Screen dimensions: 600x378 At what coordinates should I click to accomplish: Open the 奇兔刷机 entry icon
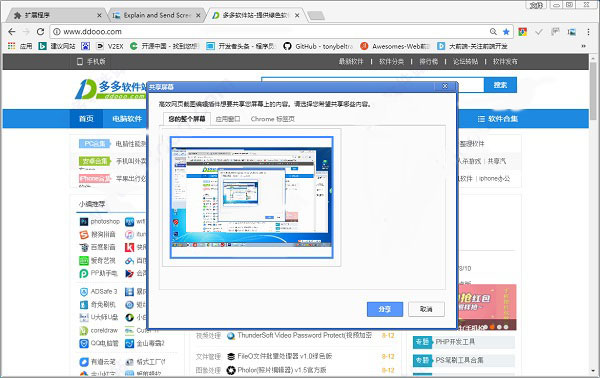click(x=84, y=305)
